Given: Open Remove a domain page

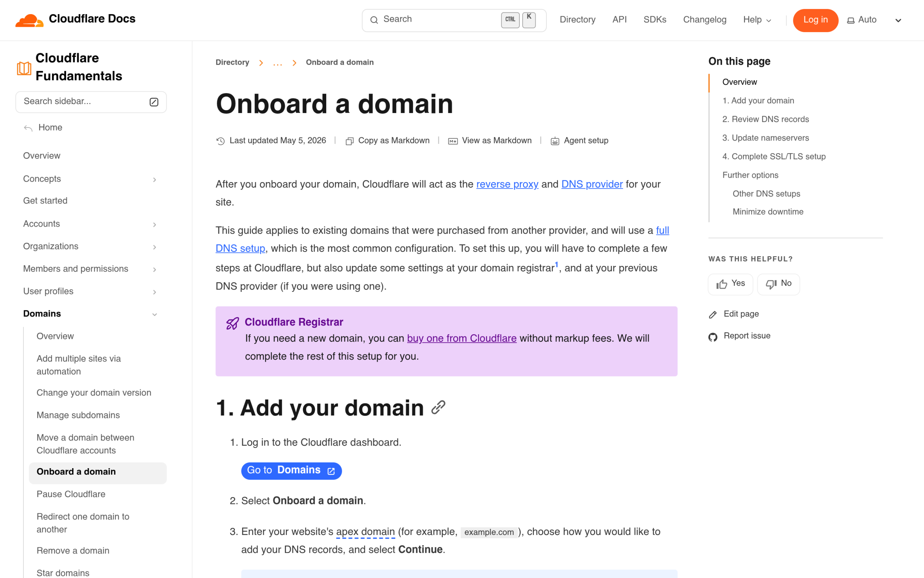Looking at the screenshot, I should click(73, 551).
